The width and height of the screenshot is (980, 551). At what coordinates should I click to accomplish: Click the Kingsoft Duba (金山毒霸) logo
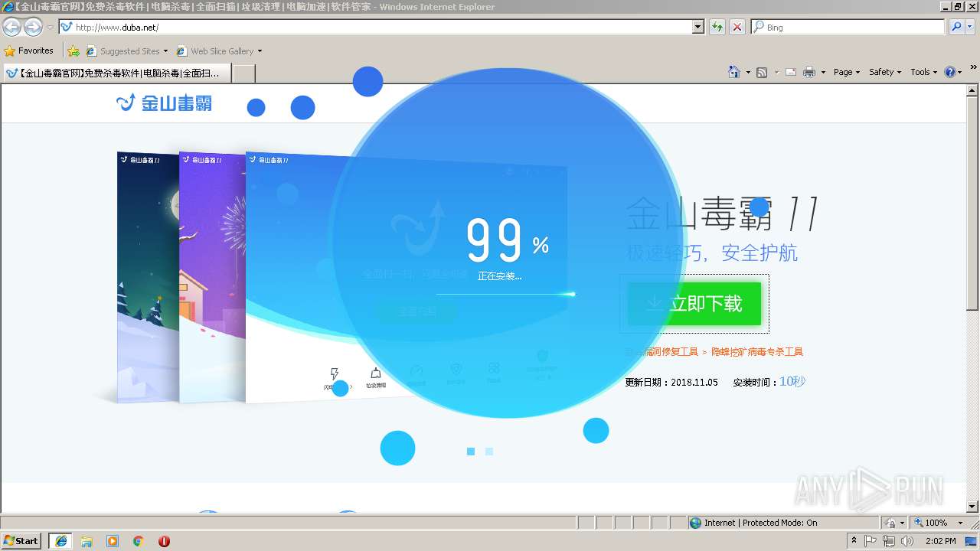(x=164, y=103)
